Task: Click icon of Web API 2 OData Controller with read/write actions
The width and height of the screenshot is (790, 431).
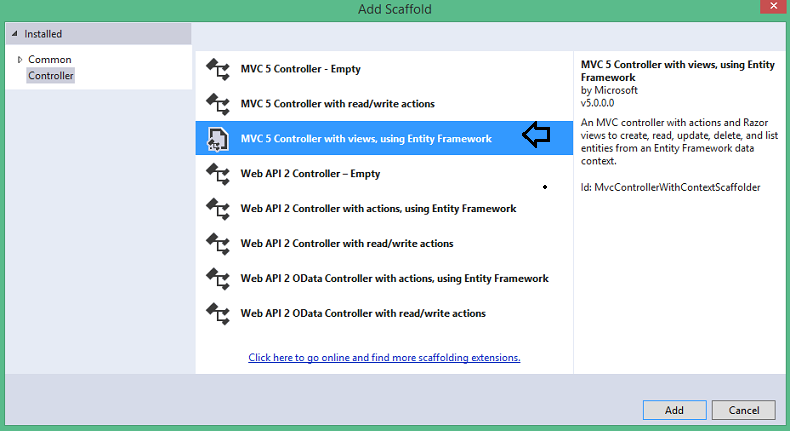Action: pos(218,313)
